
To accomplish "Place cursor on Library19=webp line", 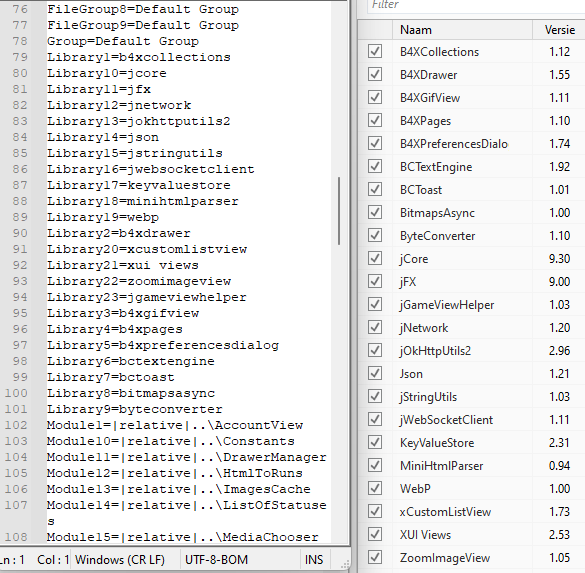I will [103, 217].
